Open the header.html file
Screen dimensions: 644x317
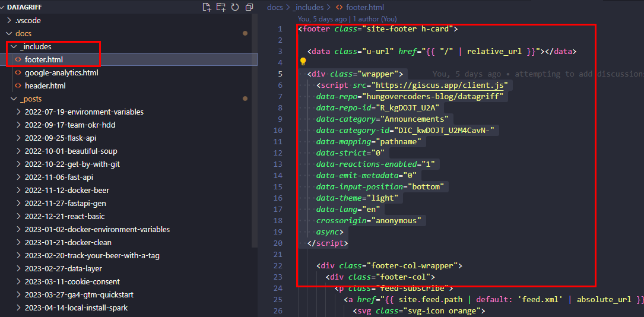45,86
